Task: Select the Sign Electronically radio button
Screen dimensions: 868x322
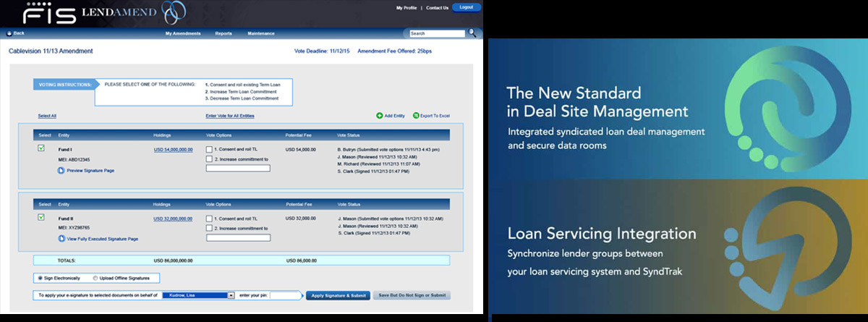Action: point(39,277)
